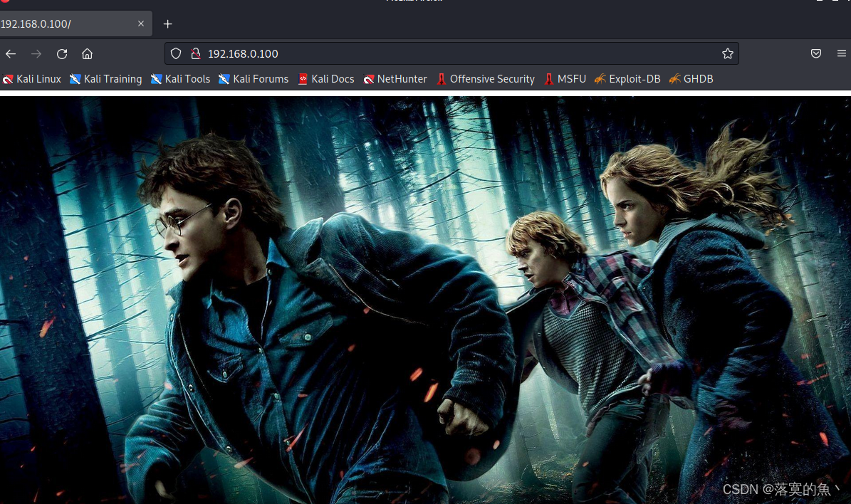Open the GHDB bookmark
Image resolution: width=851 pixels, height=504 pixels.
click(691, 79)
